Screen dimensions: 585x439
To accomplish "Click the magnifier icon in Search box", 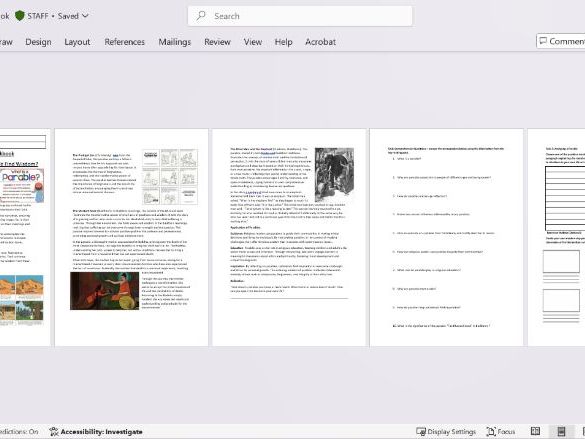I will click(201, 16).
